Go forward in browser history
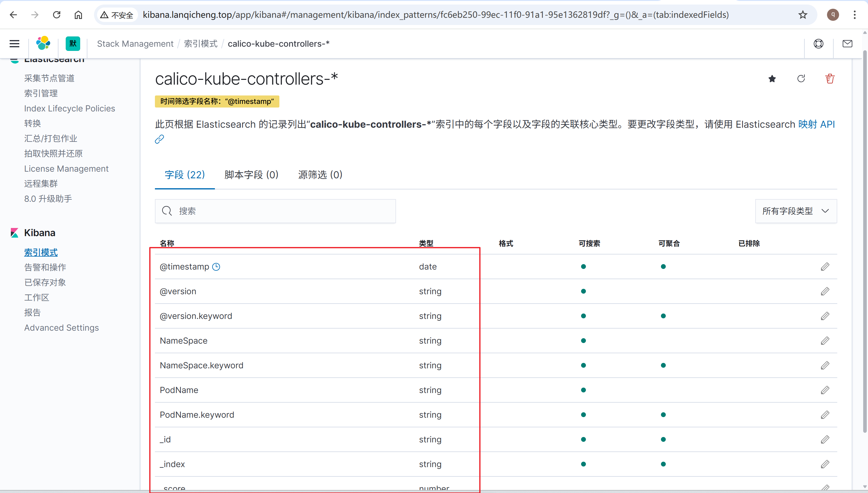The height and width of the screenshot is (493, 868). [35, 15]
